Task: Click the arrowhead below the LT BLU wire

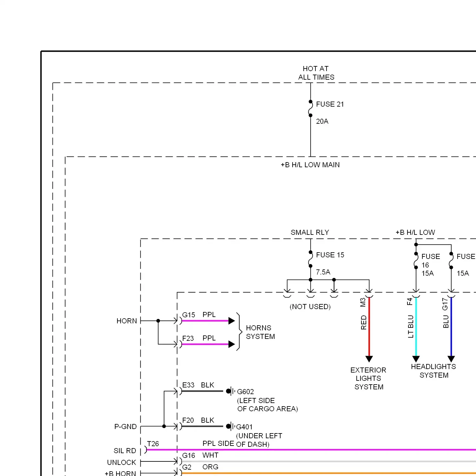Action: click(416, 359)
